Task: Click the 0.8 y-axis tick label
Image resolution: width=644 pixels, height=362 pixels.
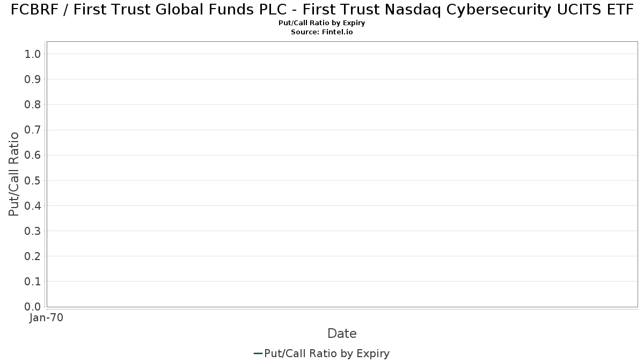Action: pos(33,105)
